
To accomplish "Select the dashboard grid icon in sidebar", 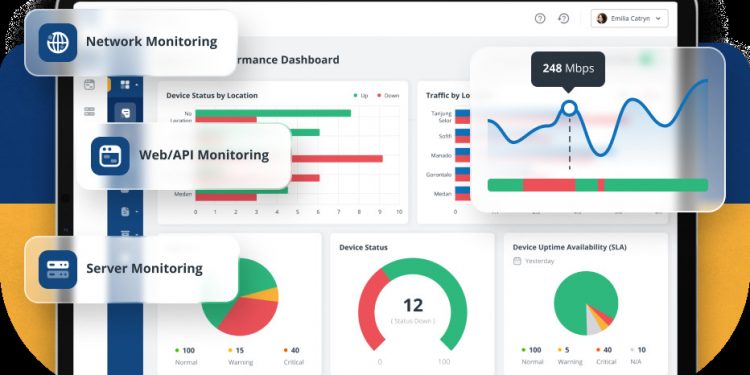I will 125,85.
